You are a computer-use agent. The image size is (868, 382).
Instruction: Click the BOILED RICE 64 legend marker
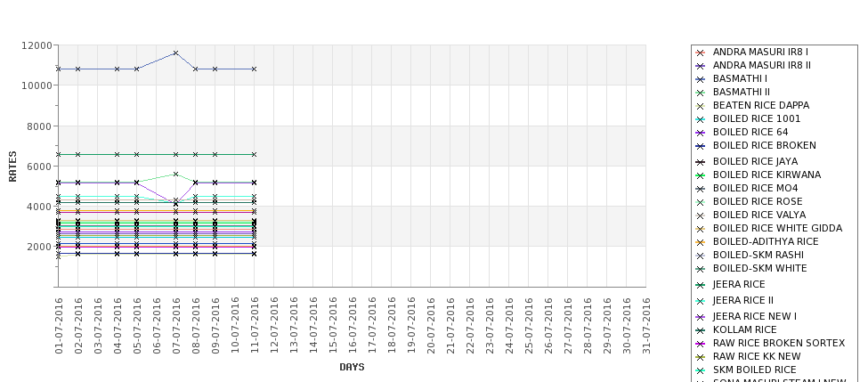[701, 133]
